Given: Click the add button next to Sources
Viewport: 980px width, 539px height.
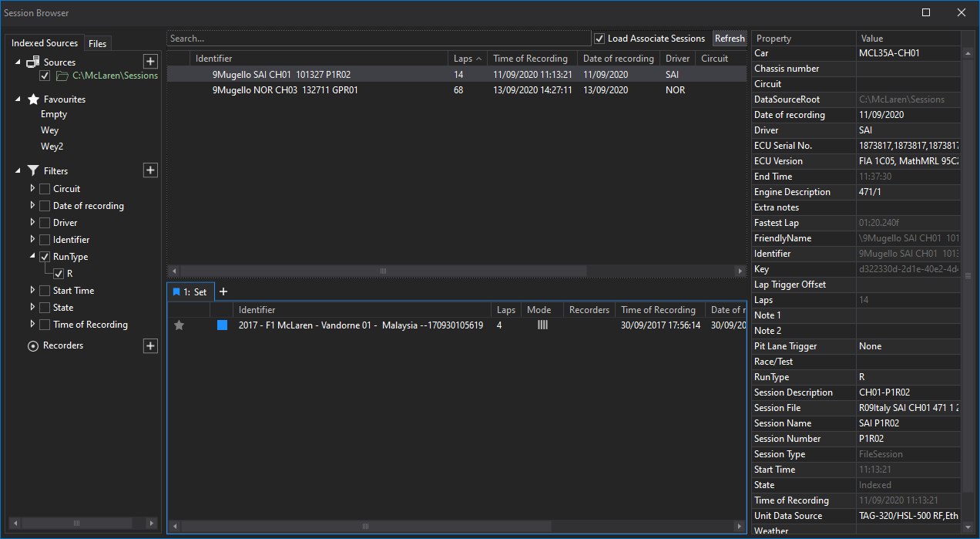Looking at the screenshot, I should pyautogui.click(x=150, y=61).
